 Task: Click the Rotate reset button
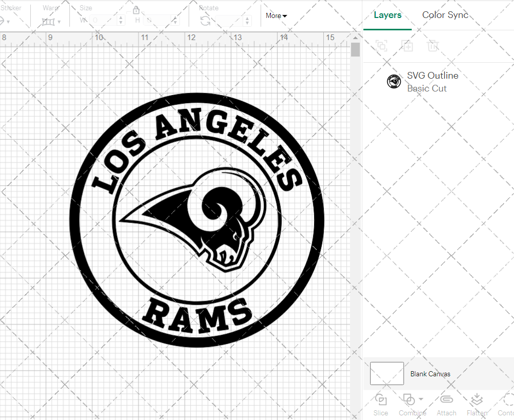205,22
